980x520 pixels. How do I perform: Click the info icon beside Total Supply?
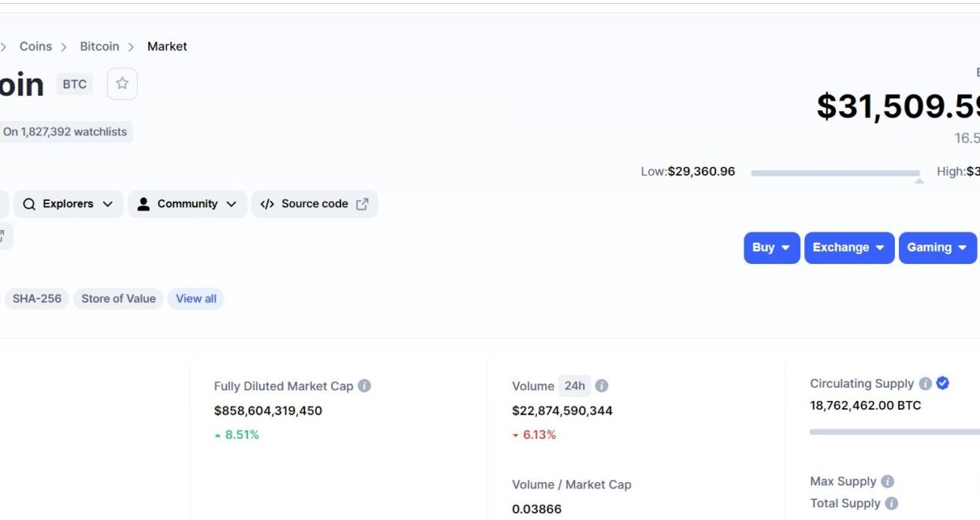pos(892,504)
